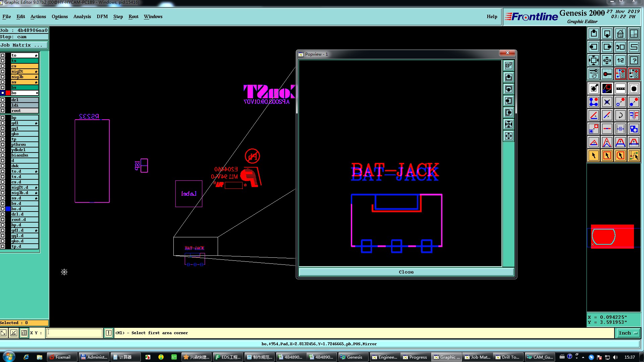
Task: Open the Inch units dropdown
Action: pyautogui.click(x=628, y=333)
